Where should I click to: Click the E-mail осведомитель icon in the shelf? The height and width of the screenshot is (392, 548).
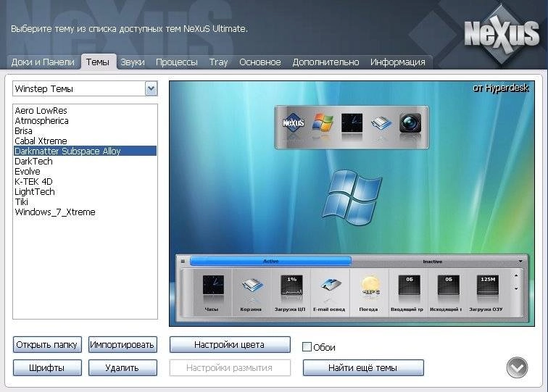pos(331,285)
